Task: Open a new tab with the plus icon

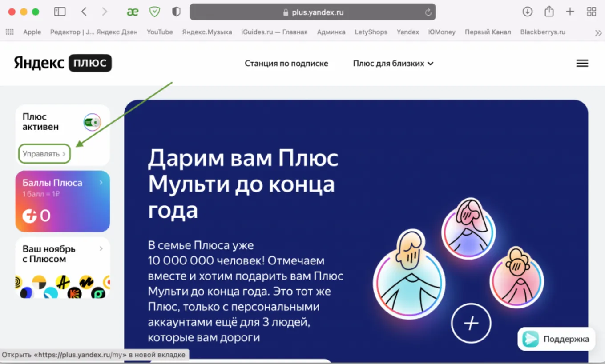Action: click(570, 12)
